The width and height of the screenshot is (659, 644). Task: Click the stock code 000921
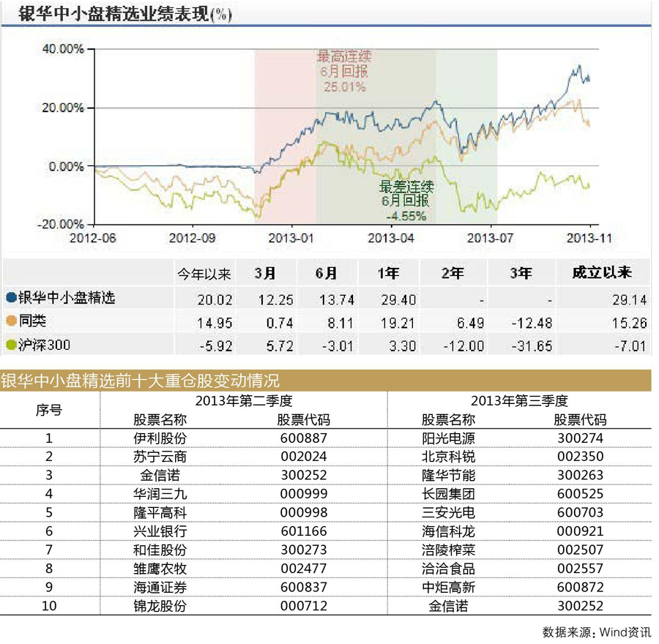click(x=581, y=531)
